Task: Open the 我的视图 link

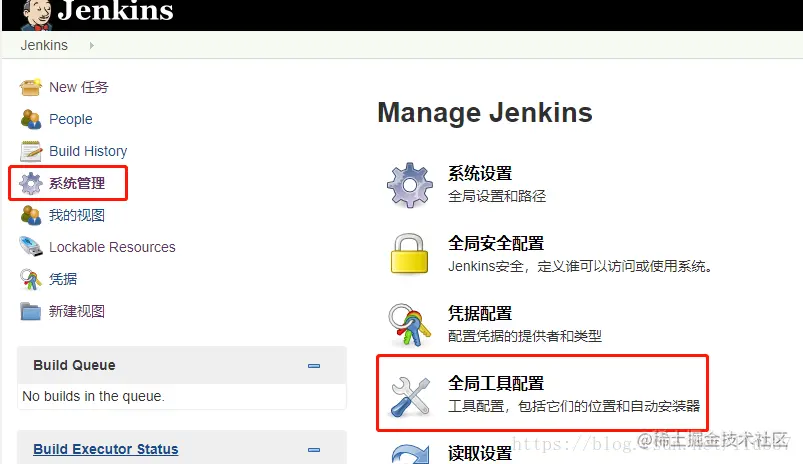Action: [x=77, y=215]
